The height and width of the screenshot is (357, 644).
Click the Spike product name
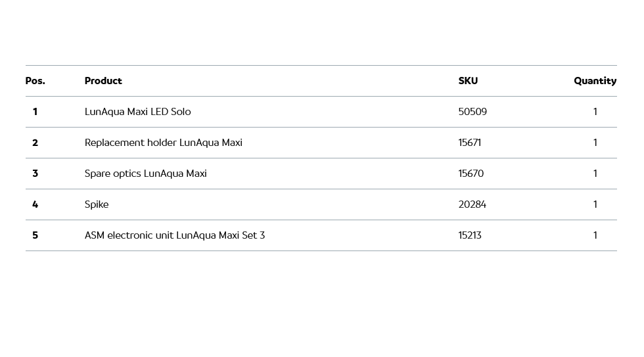click(97, 204)
